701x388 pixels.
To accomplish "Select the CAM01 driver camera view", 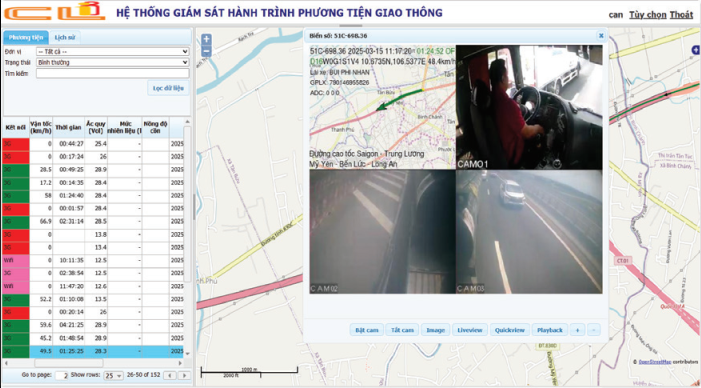I will (529, 107).
